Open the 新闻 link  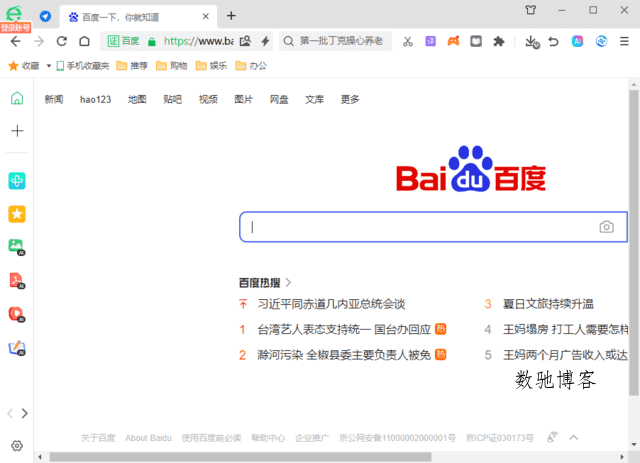[54, 99]
